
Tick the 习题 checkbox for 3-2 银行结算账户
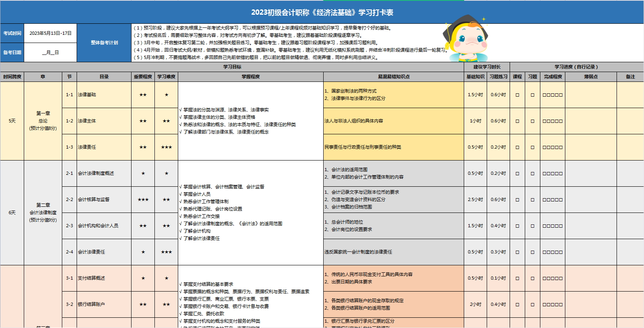click(x=533, y=305)
